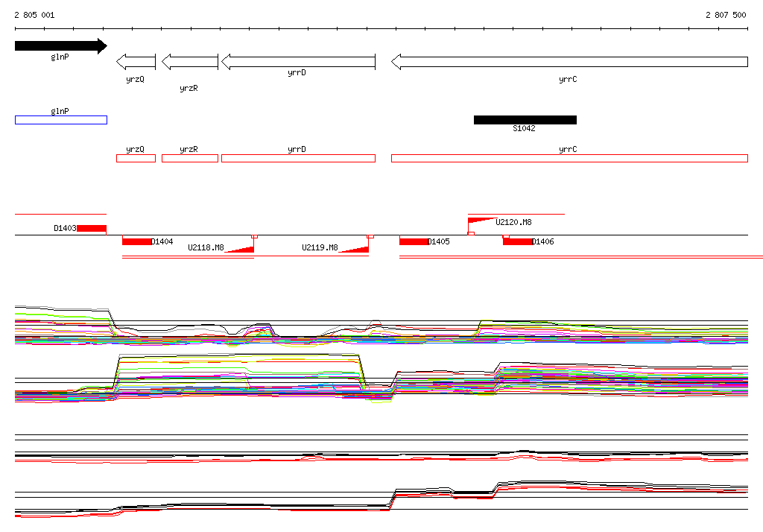
Task: Click the D1405 red marker
Action: (x=414, y=241)
